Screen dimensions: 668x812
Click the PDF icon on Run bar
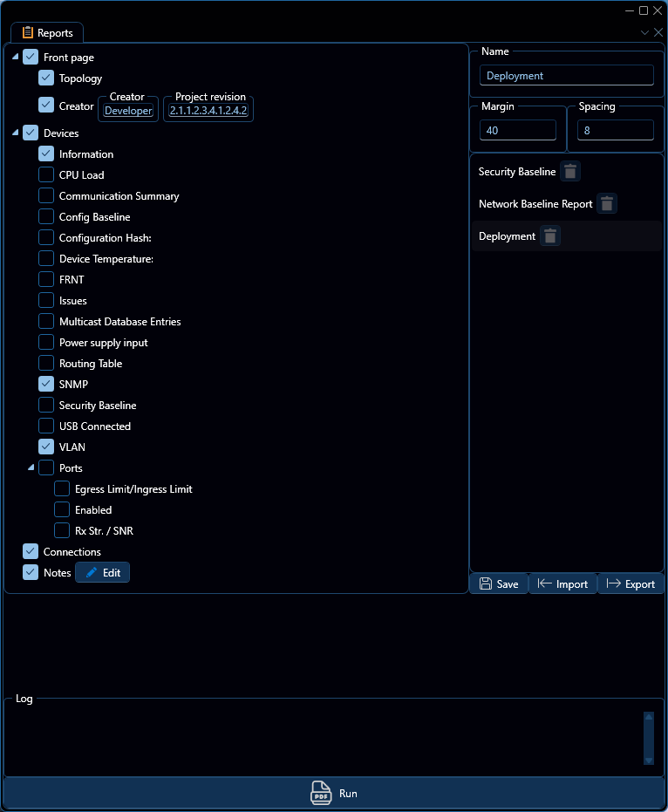321,794
